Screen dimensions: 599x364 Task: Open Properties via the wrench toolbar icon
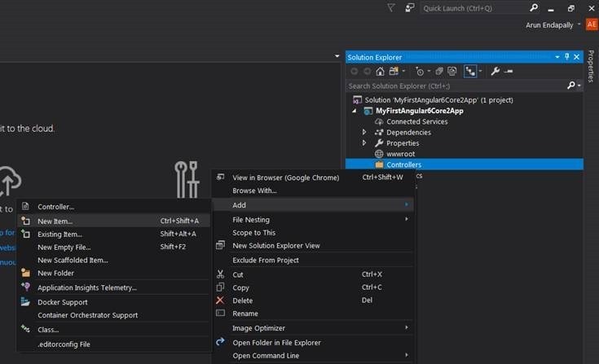click(x=495, y=72)
